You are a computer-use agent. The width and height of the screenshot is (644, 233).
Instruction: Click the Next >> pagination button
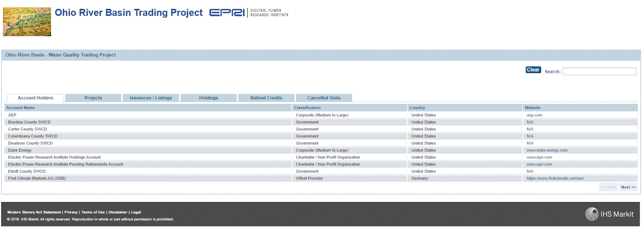pos(628,187)
